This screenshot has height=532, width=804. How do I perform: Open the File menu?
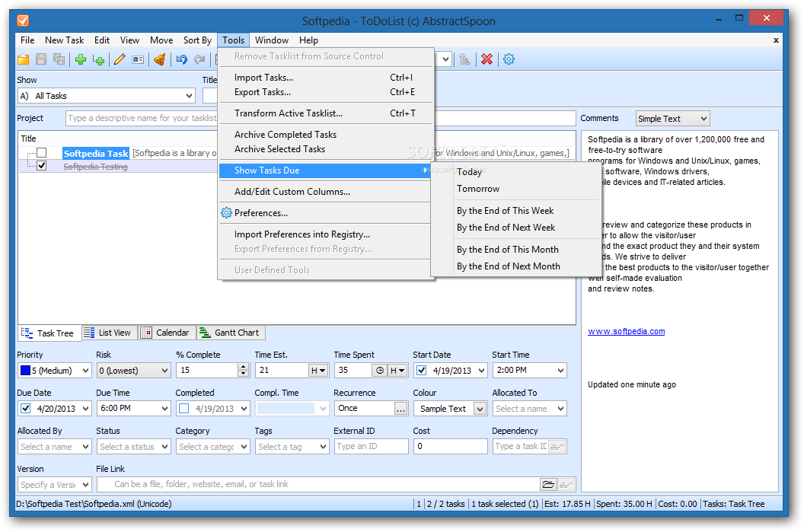click(27, 40)
